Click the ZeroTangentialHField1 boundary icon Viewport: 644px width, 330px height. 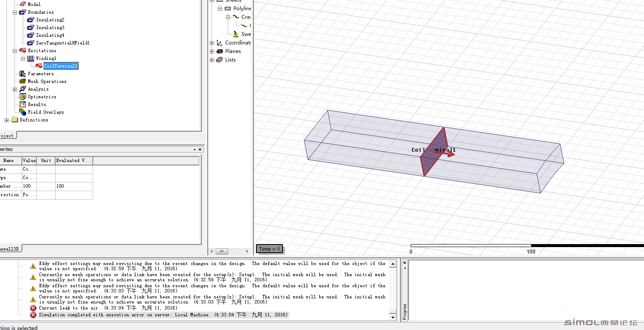[31, 43]
